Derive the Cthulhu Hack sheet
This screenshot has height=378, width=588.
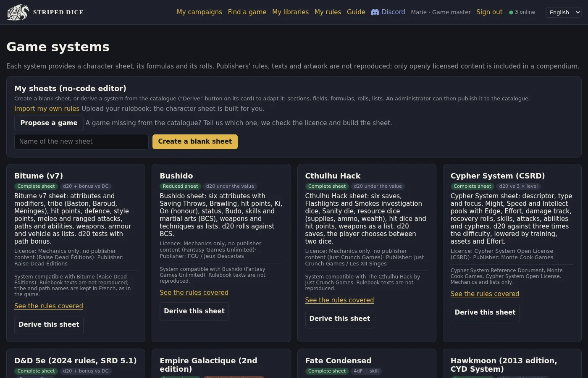339,319
